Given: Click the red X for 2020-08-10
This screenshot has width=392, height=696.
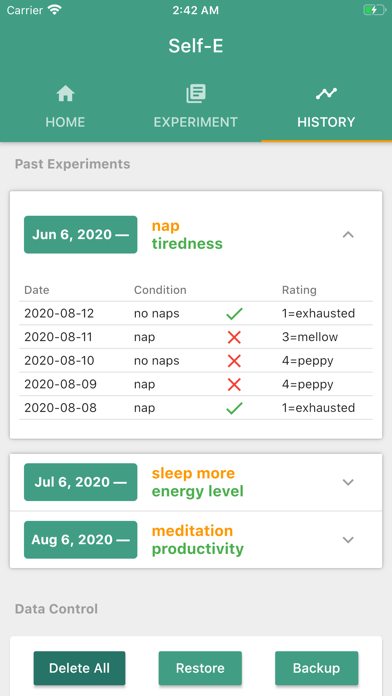Looking at the screenshot, I should (234, 361).
